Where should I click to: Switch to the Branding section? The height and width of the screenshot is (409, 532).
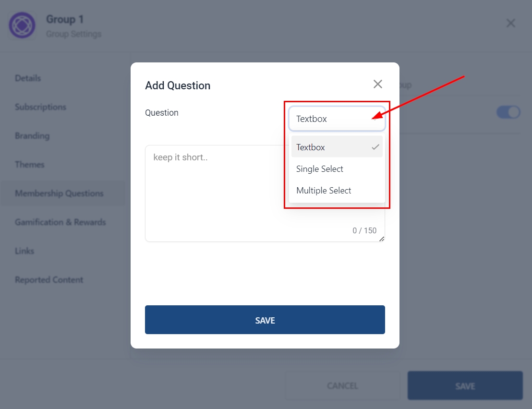click(x=32, y=136)
